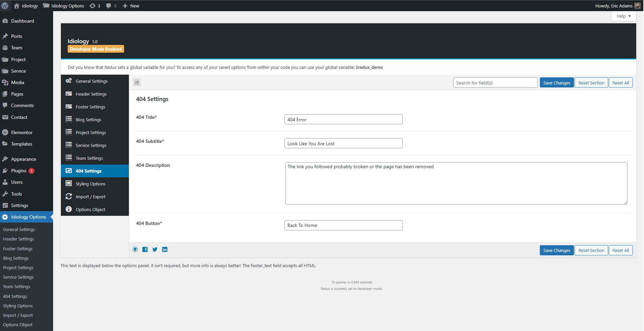Click the top Reset Section button
The width and height of the screenshot is (644, 331).
(x=591, y=83)
